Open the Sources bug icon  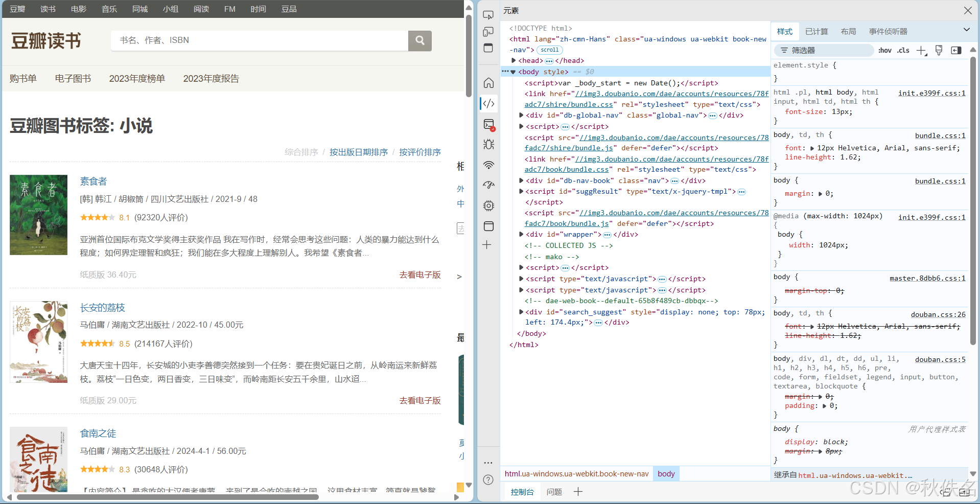(x=489, y=144)
